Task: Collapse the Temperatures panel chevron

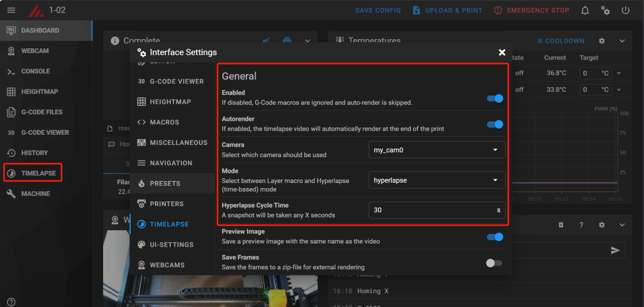Action: click(622, 41)
